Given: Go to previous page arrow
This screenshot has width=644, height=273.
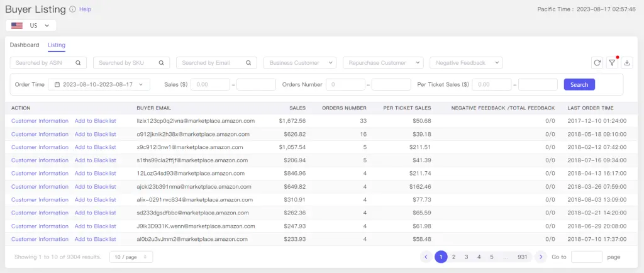Looking at the screenshot, I should tap(426, 257).
